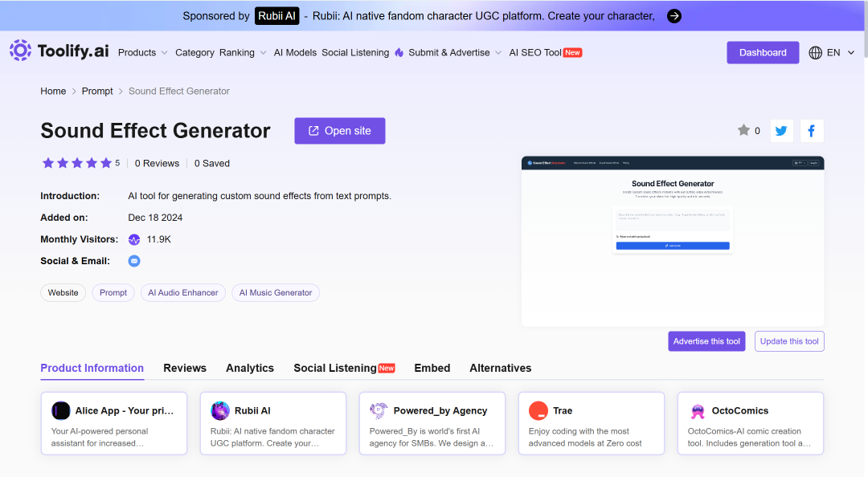The height and width of the screenshot is (477, 868).
Task: Select the Prompt tag
Action: click(x=113, y=293)
